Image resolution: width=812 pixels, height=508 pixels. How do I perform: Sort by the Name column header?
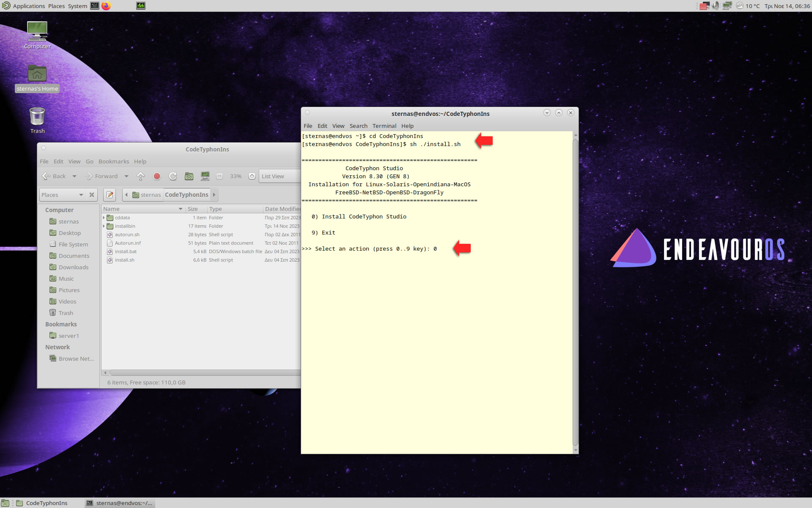pyautogui.click(x=143, y=209)
